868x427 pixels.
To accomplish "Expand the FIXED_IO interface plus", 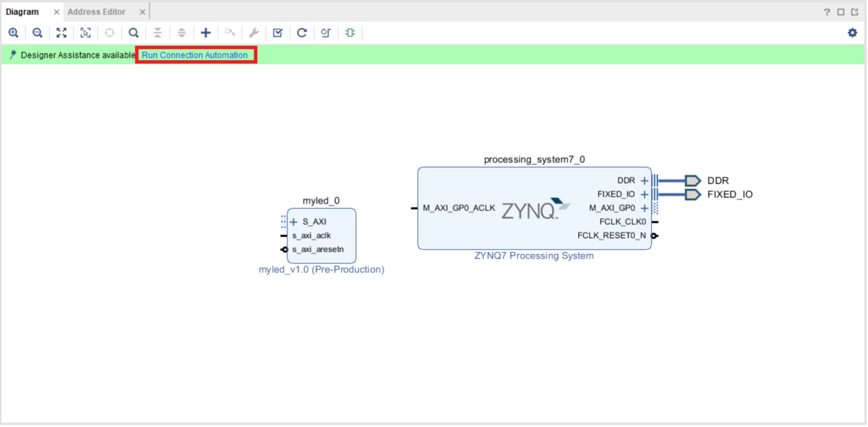I will (x=644, y=195).
